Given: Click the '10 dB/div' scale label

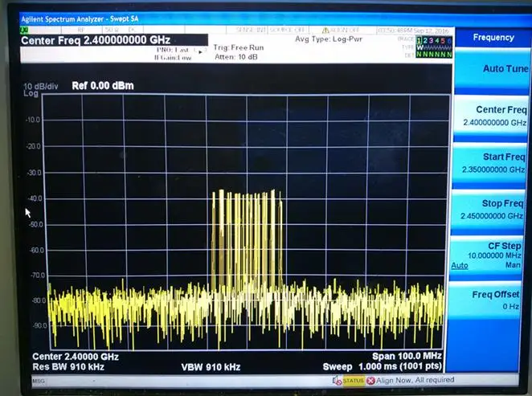Looking at the screenshot, I should click(41, 87).
